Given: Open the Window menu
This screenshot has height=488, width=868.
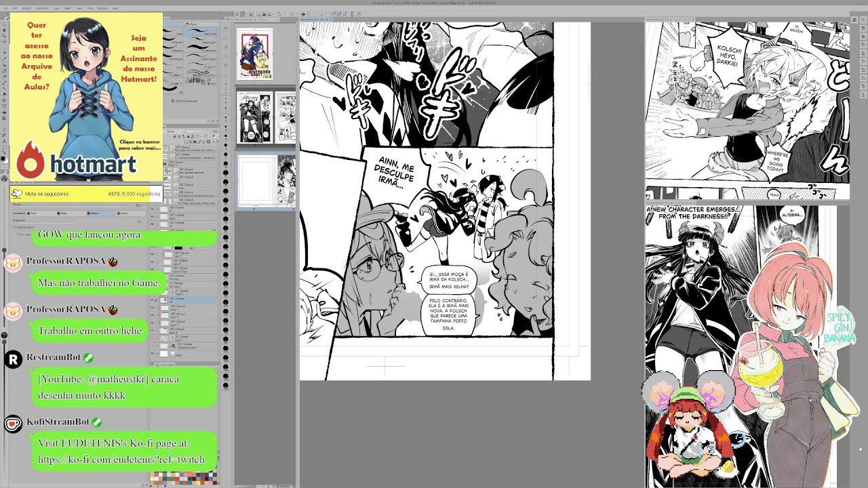Looking at the screenshot, I should point(102,8).
